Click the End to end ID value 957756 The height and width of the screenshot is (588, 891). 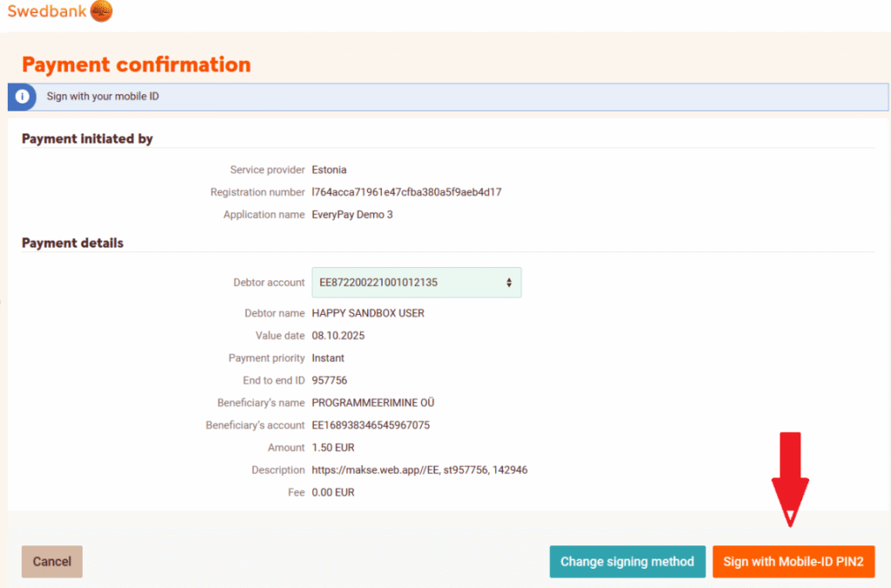click(x=330, y=380)
